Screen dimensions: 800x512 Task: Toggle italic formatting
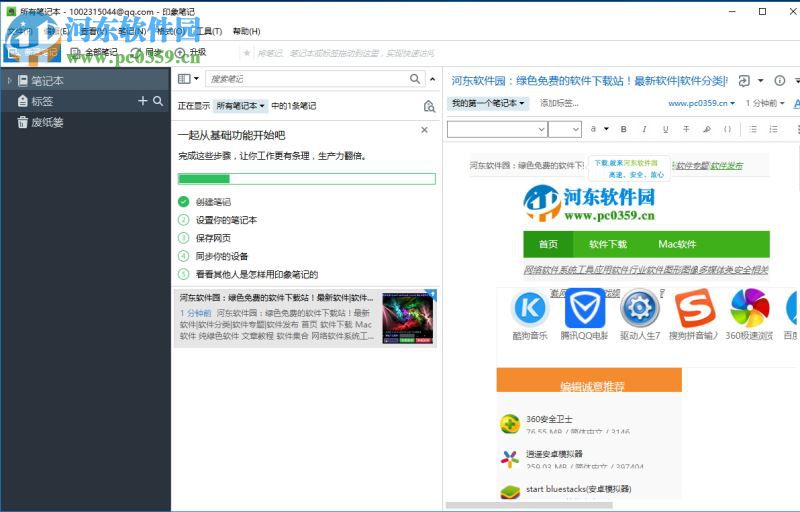644,130
